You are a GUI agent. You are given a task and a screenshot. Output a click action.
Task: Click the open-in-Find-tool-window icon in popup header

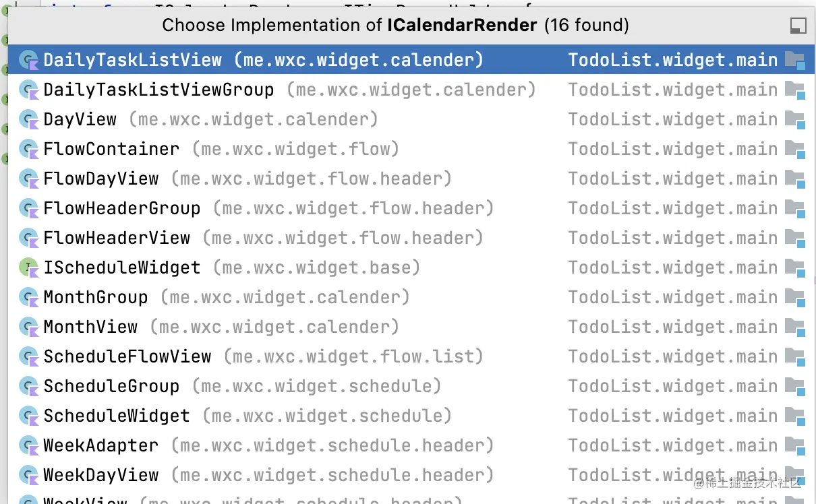click(798, 26)
